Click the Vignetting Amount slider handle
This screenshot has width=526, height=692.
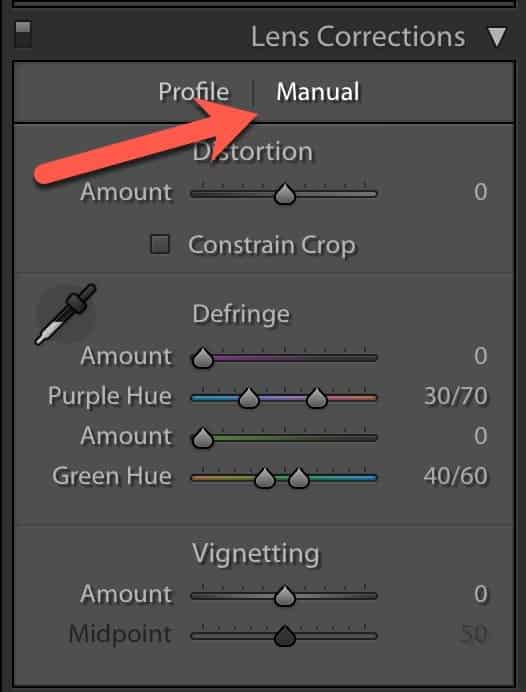pyautogui.click(x=285, y=596)
